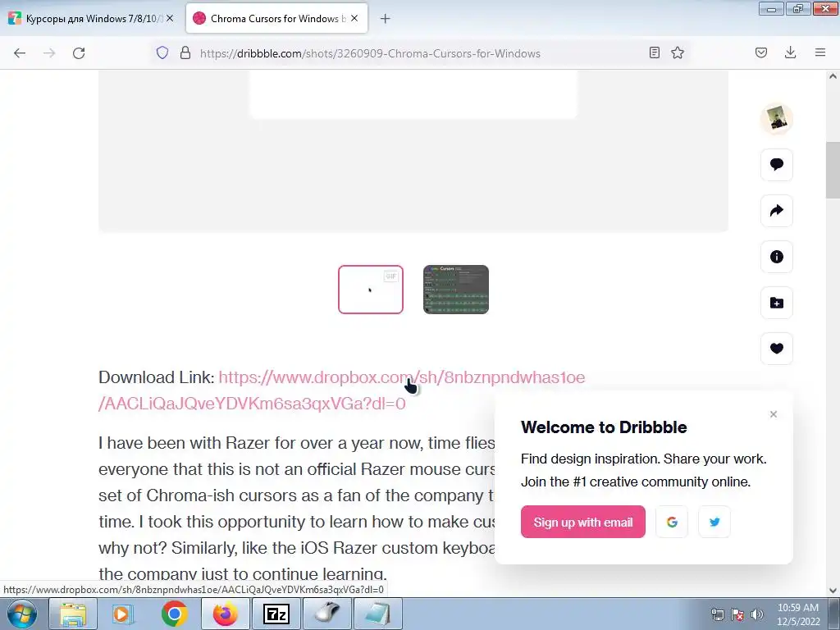Viewport: 840px width, 630px height.
Task: Open Windows Explorer from taskbar
Action: click(73, 614)
